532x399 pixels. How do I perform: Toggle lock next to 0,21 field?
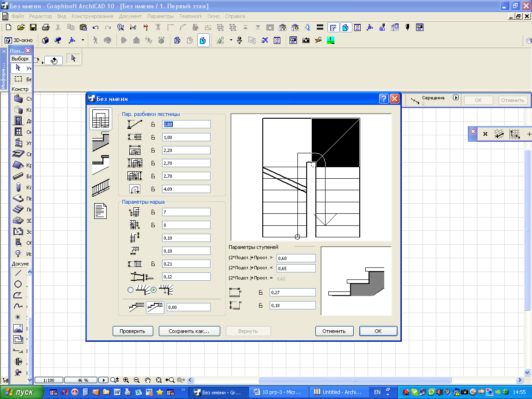(153, 264)
